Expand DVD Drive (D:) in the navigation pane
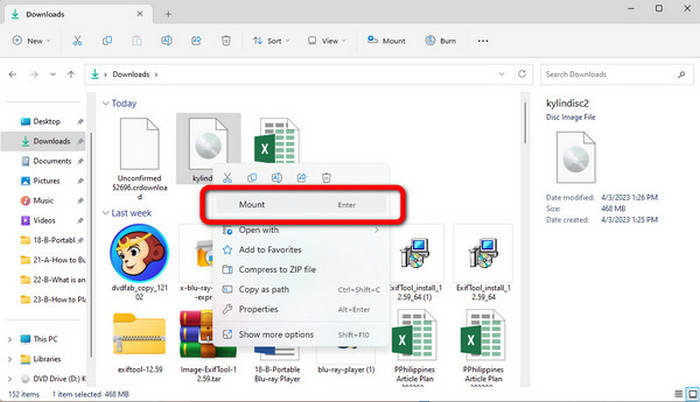700x402 pixels. pyautogui.click(x=9, y=379)
